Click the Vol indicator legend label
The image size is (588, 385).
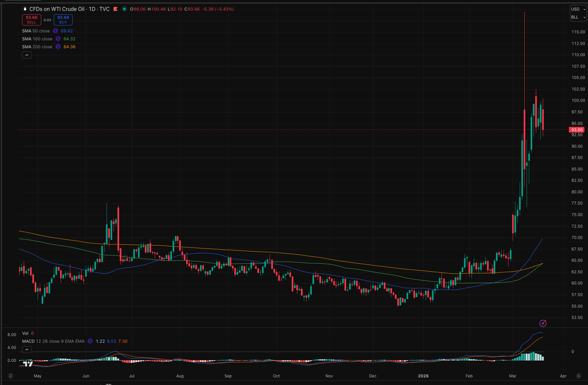(x=25, y=333)
